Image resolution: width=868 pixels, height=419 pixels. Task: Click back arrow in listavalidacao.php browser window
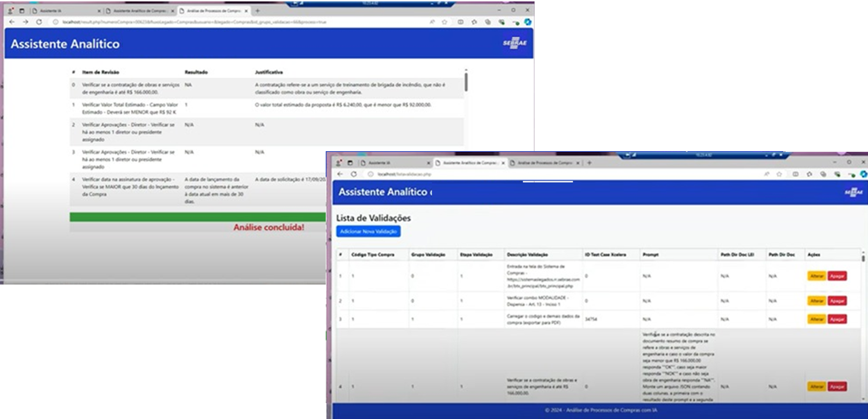click(x=340, y=174)
